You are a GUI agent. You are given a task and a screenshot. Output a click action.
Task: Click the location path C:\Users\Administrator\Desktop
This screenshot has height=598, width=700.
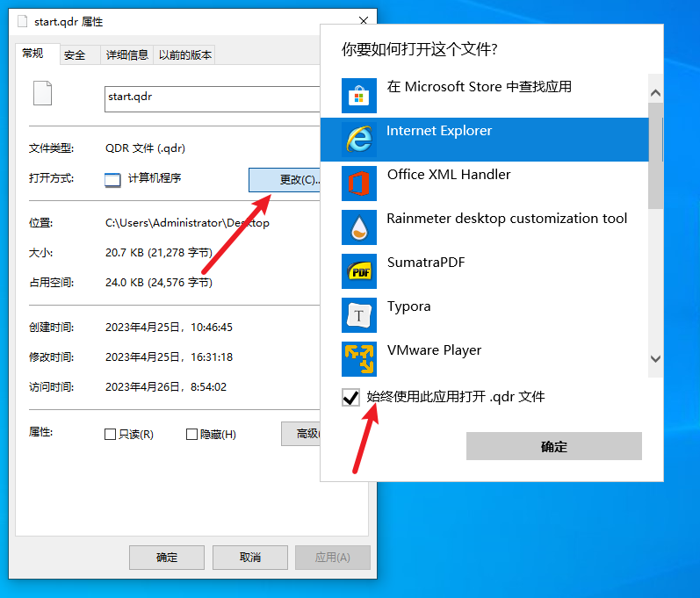coord(187,223)
